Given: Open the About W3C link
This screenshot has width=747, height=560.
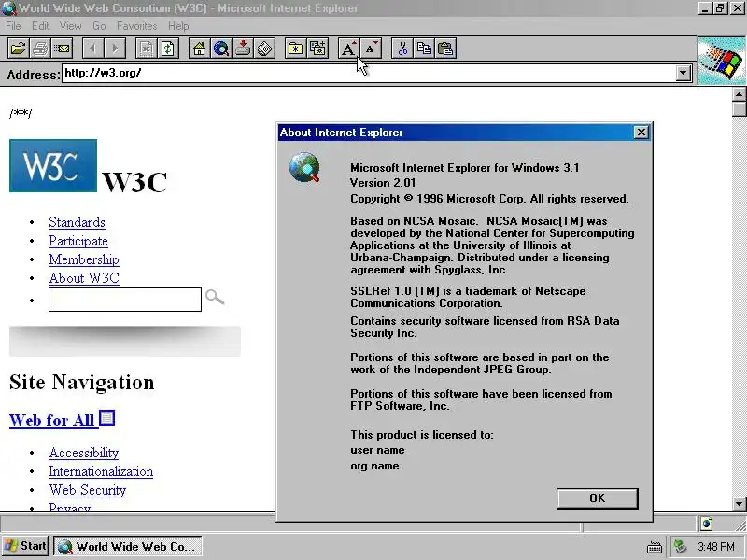Looking at the screenshot, I should click(x=84, y=278).
